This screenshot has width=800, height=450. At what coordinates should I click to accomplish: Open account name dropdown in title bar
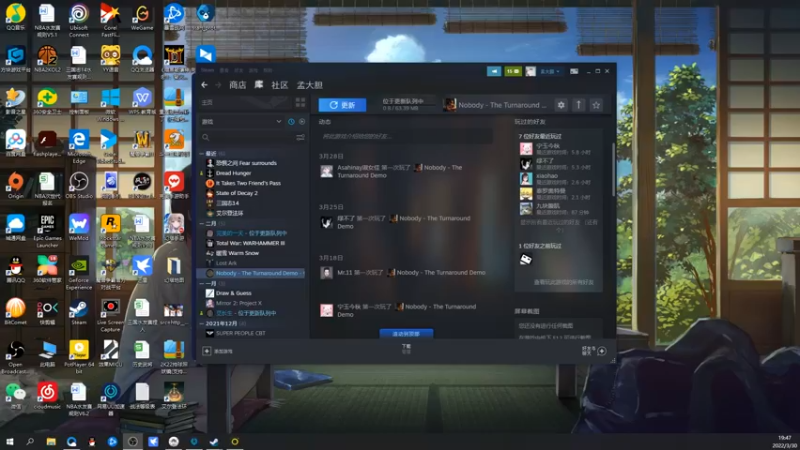(549, 71)
